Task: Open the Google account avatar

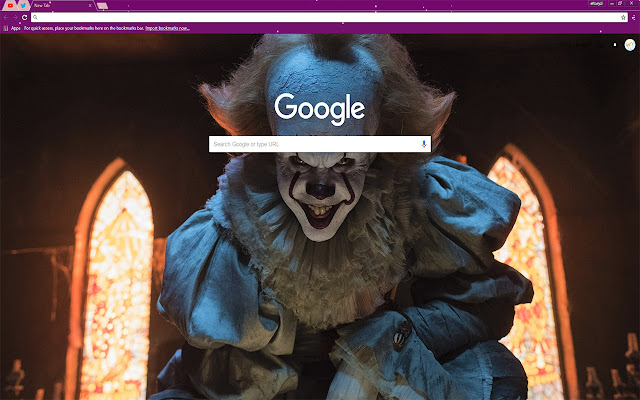Action: [630, 45]
